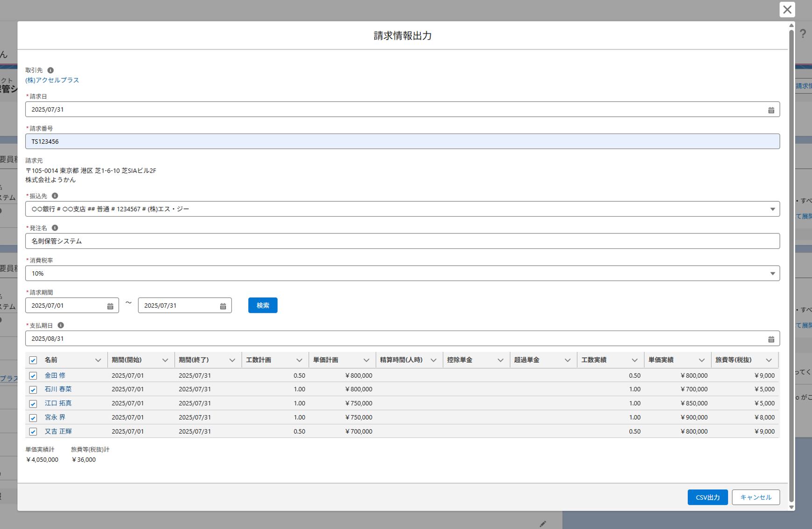Open calendar for billing period end date

click(x=223, y=306)
